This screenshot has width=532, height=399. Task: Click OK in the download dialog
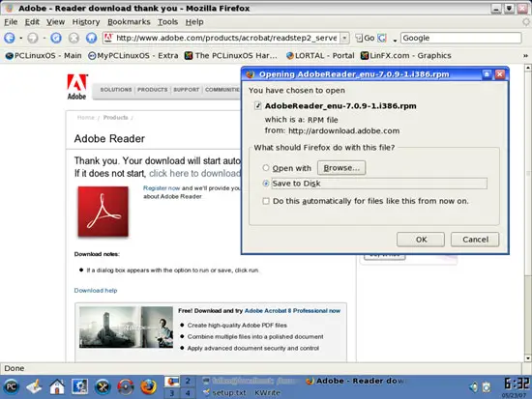[x=421, y=240]
